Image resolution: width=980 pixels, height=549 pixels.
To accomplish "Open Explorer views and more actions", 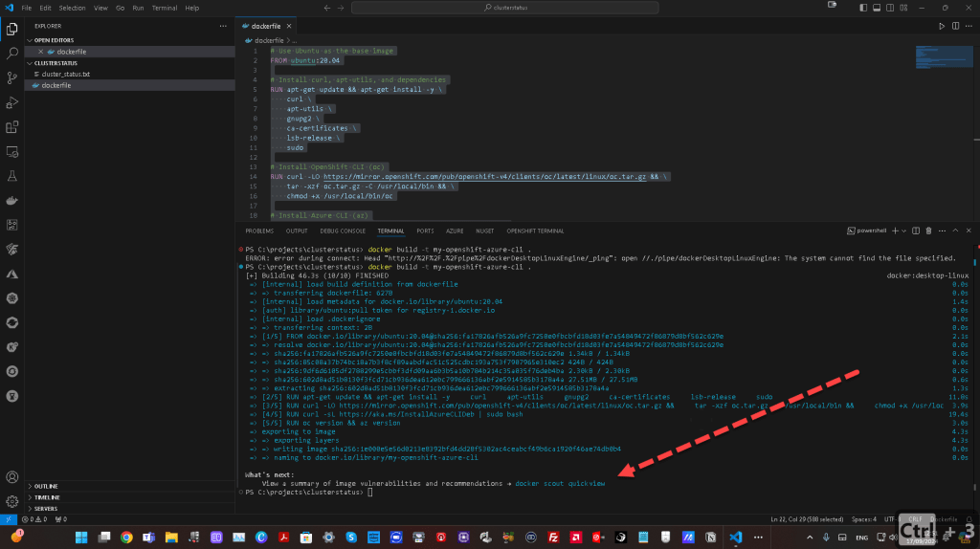I will point(223,26).
